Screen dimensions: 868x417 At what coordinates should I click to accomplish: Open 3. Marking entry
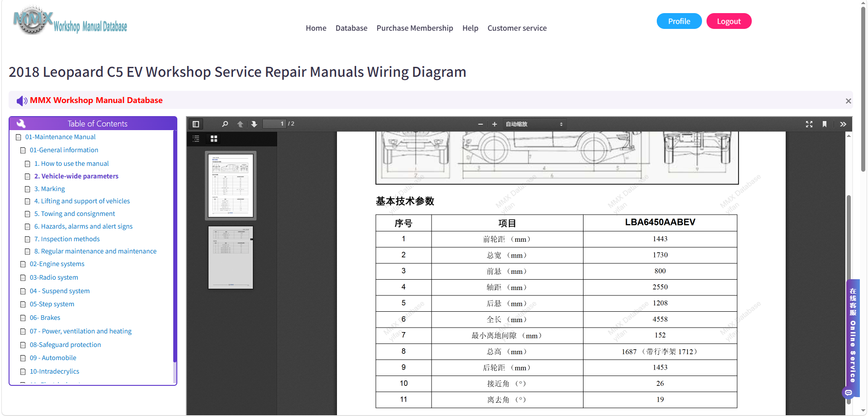(50, 189)
